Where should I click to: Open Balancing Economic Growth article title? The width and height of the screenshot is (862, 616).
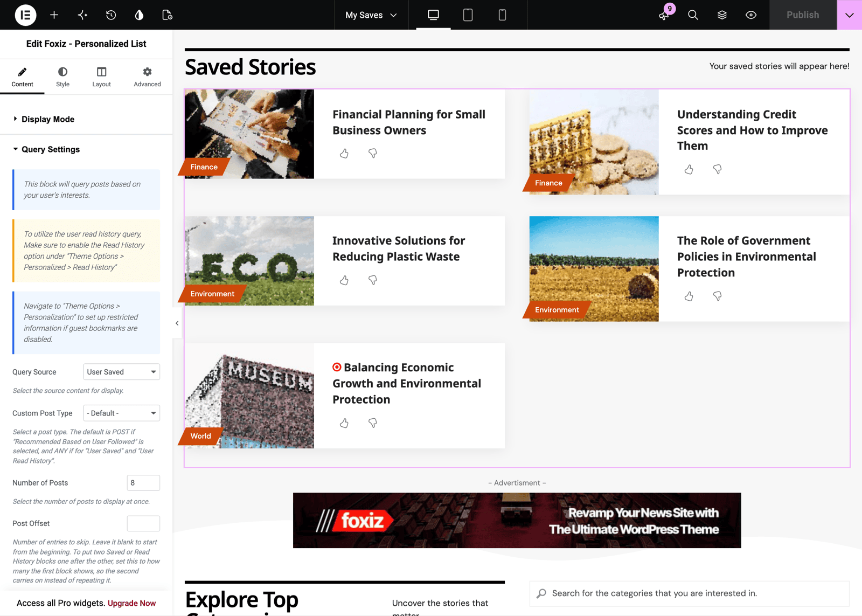(407, 383)
